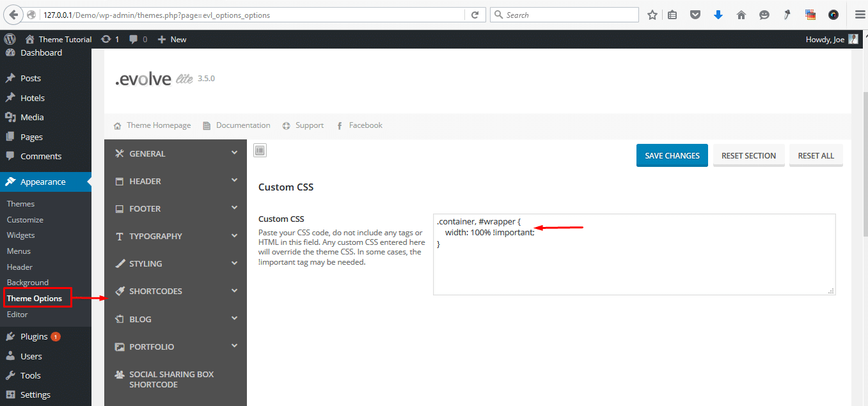
Task: Click the Facebook f icon
Action: click(x=339, y=126)
